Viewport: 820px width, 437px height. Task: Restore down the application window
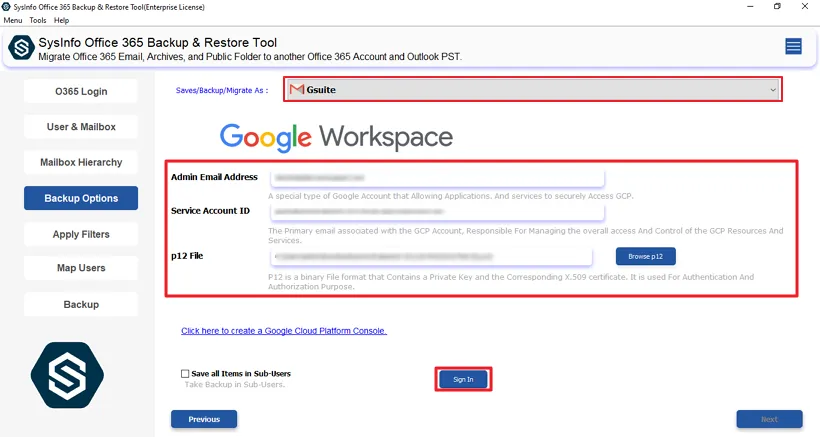pos(777,7)
